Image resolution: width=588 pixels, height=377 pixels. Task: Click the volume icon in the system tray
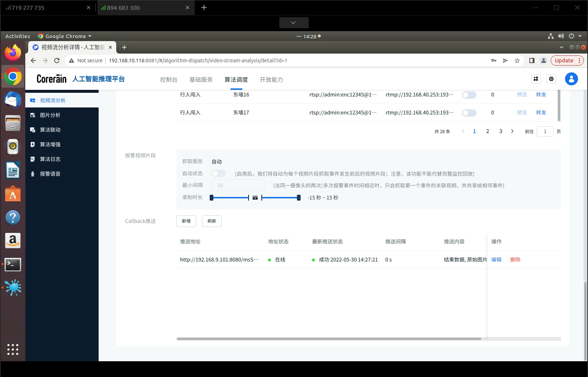(561, 36)
